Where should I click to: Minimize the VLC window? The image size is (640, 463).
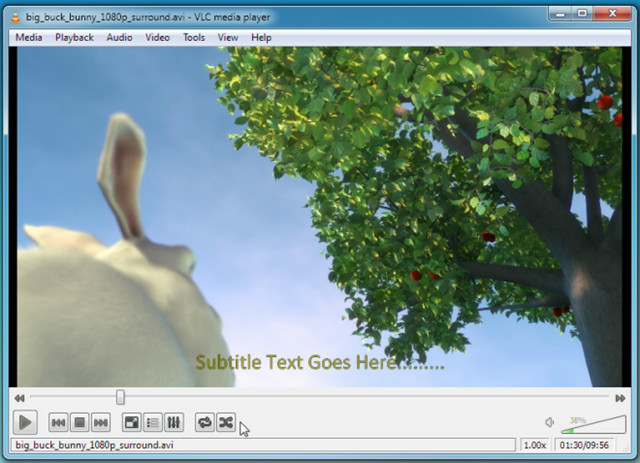560,14
